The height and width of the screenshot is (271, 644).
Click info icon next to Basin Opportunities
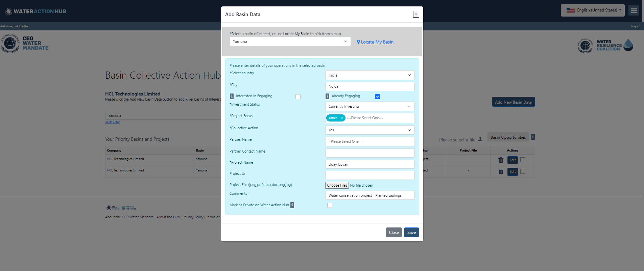click(532, 137)
